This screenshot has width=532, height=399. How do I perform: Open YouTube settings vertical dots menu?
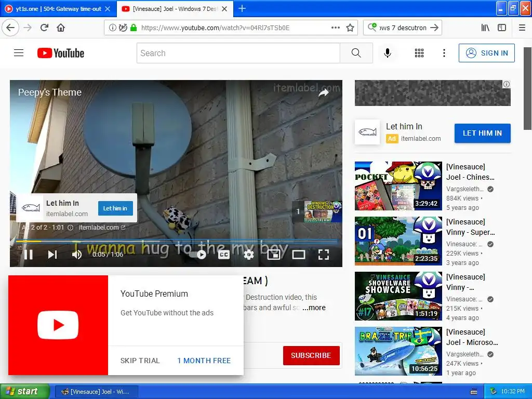click(444, 53)
